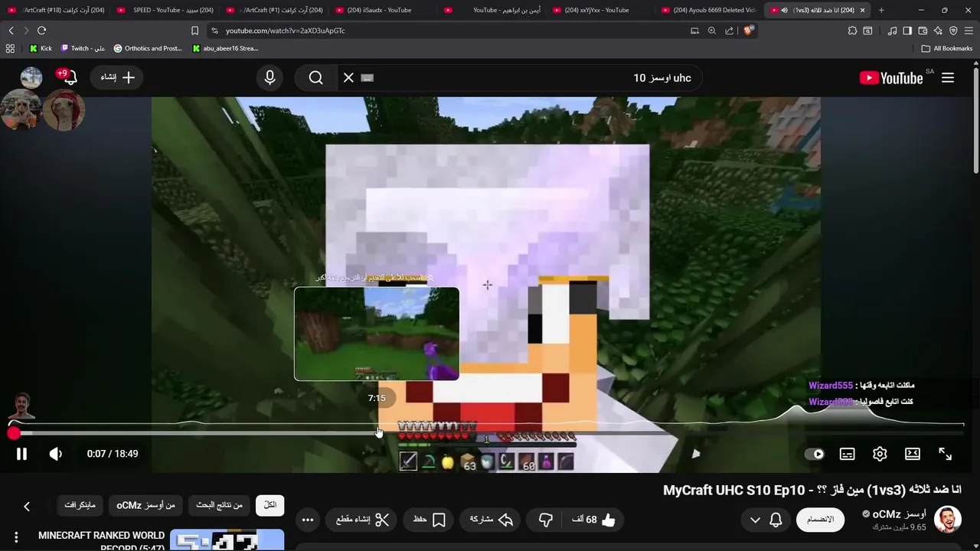The height and width of the screenshot is (551, 980).
Task: Reload the current page
Action: [x=41, y=31]
